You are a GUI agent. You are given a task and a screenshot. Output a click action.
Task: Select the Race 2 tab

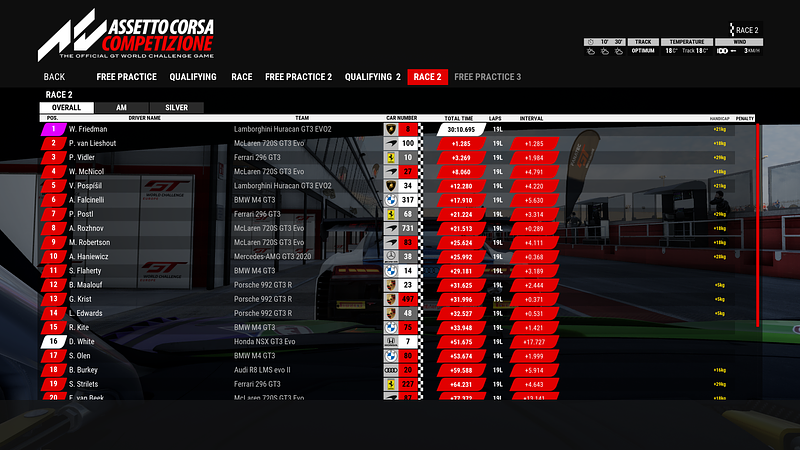pos(428,77)
